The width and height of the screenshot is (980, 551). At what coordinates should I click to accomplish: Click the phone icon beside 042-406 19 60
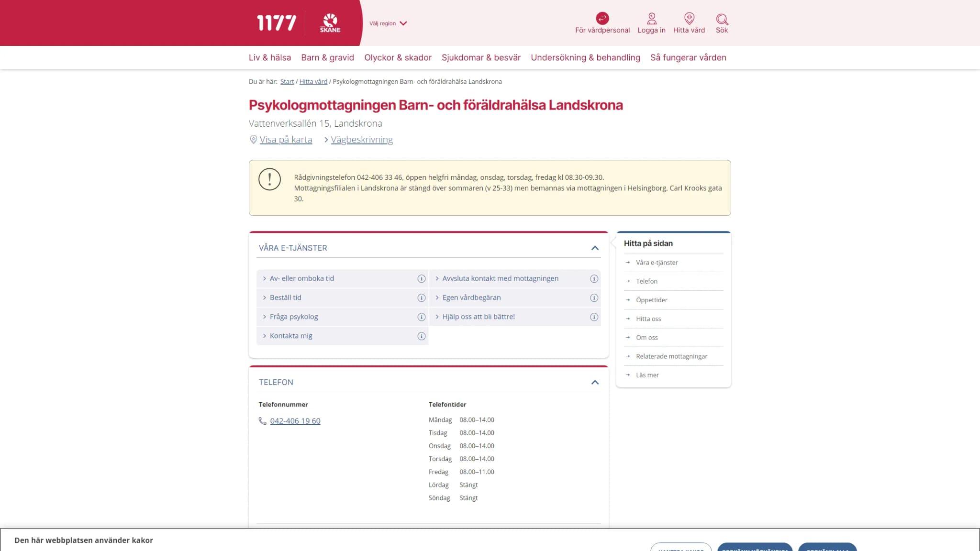262,421
